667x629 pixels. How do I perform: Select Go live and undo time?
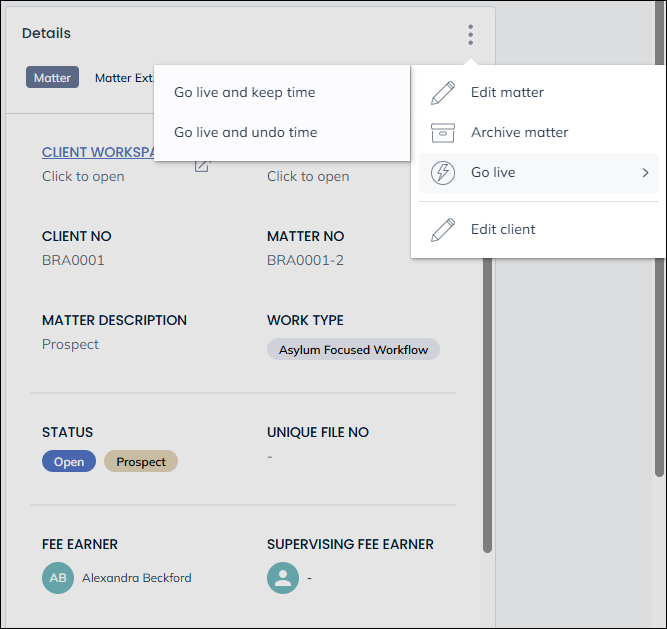pos(245,132)
